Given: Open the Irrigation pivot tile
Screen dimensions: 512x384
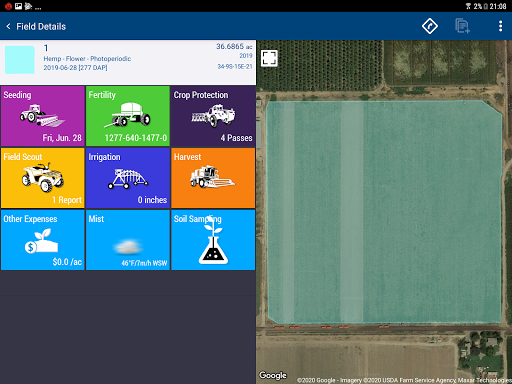Looking at the screenshot, I should point(128,178).
